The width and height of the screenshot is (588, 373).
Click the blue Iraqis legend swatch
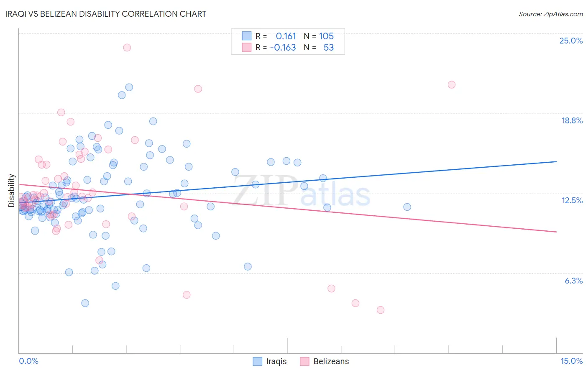click(x=258, y=361)
